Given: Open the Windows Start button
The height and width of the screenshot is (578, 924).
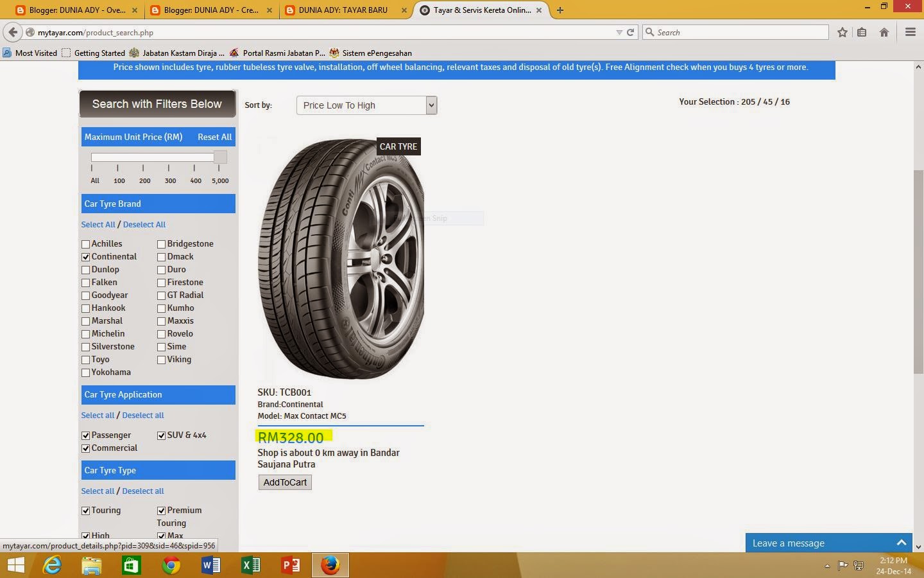Looking at the screenshot, I should (x=15, y=565).
